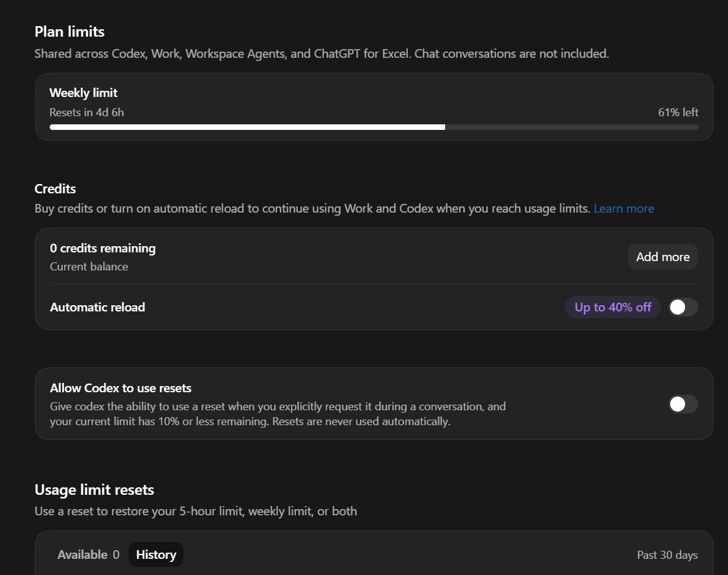
Task: Click the Weekly limit title
Action: click(x=83, y=93)
